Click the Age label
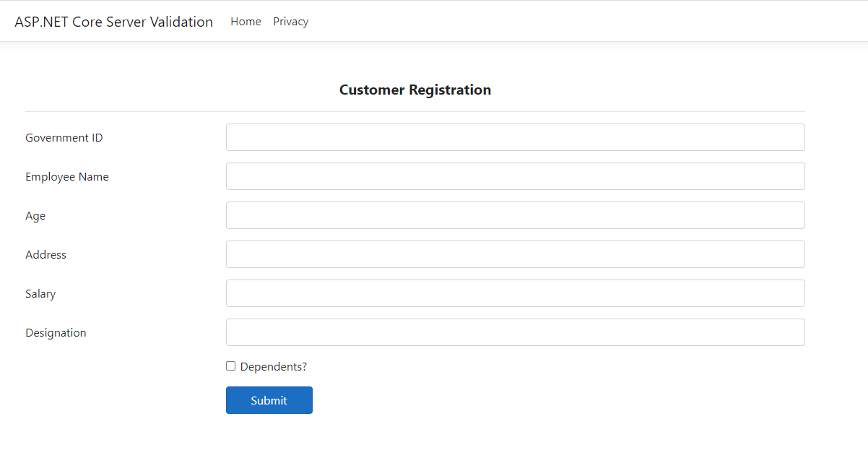 (x=35, y=215)
